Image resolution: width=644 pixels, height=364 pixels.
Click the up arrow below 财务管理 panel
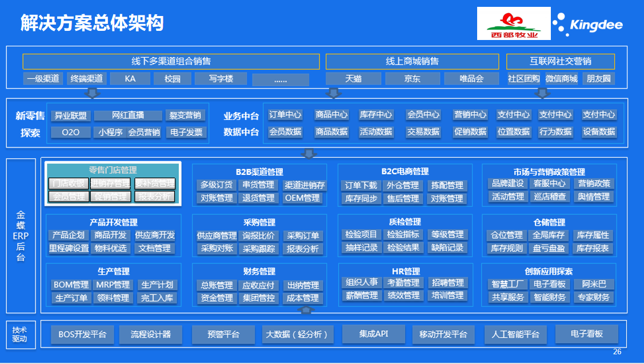tap(307, 310)
